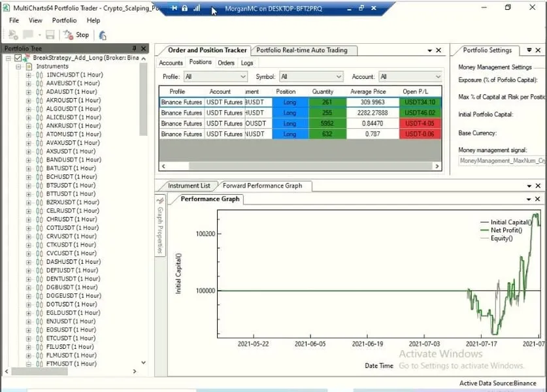
Task: Click the first add-strategy toolbar icon
Action: [x=13, y=35]
